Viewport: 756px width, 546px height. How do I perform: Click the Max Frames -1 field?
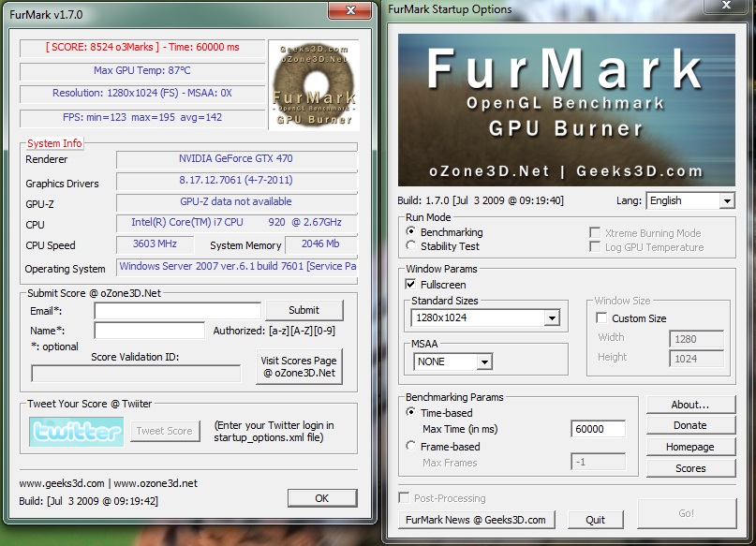pyautogui.click(x=598, y=462)
